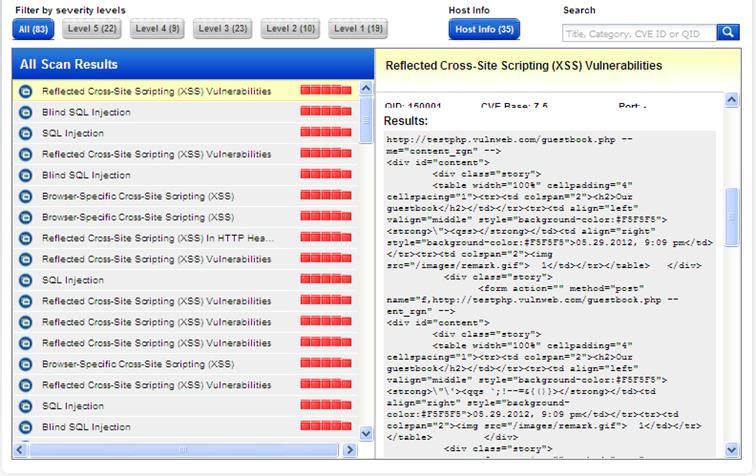Click icon beside first Browser-Specific Cross-Site Scripting
This screenshot has width=756, height=476.
pyautogui.click(x=26, y=196)
